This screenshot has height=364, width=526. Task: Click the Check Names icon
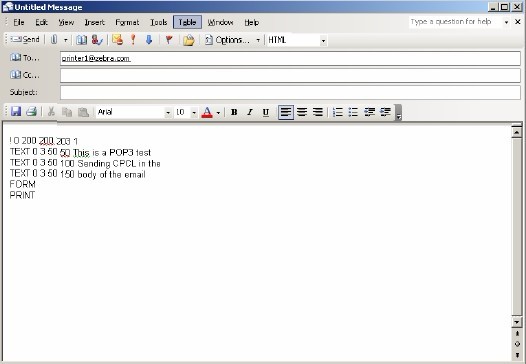[97, 40]
